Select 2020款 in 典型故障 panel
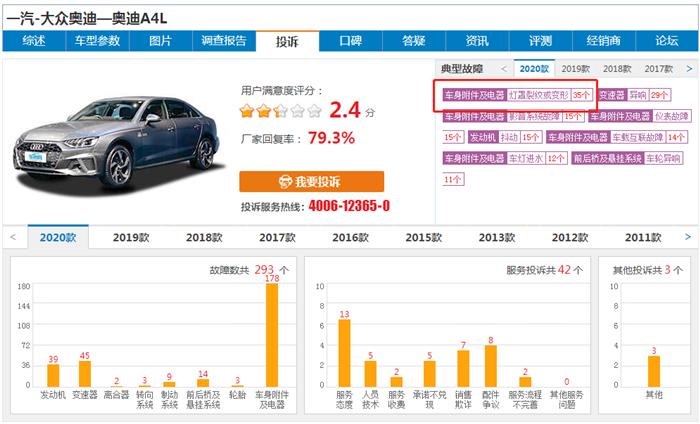Image resolution: width=700 pixels, height=424 pixels. 534,69
